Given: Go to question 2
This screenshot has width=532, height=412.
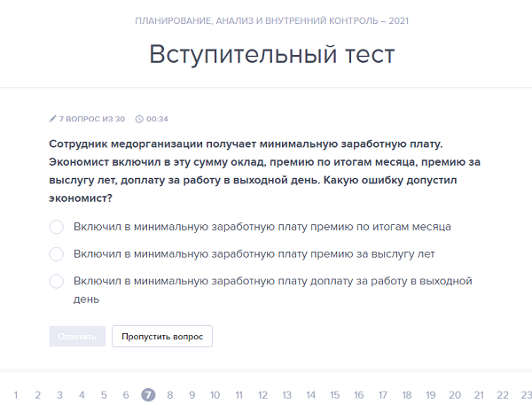Looking at the screenshot, I should pos(37,395).
